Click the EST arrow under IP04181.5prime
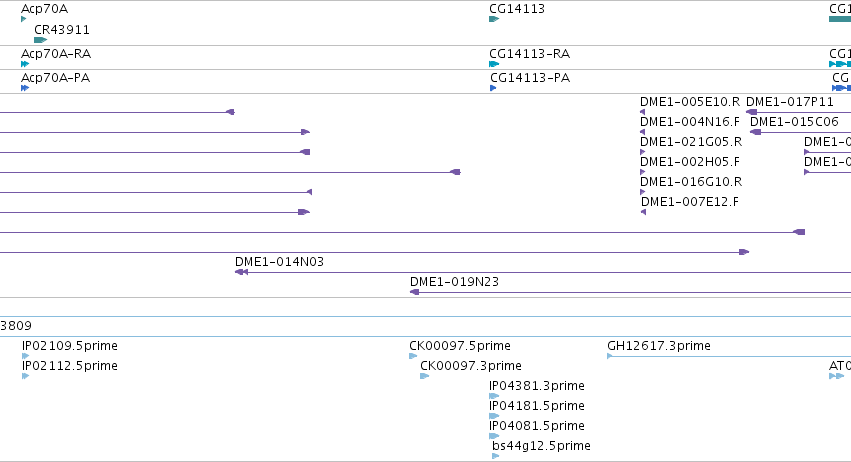The height and width of the screenshot is (462, 851). point(494,416)
